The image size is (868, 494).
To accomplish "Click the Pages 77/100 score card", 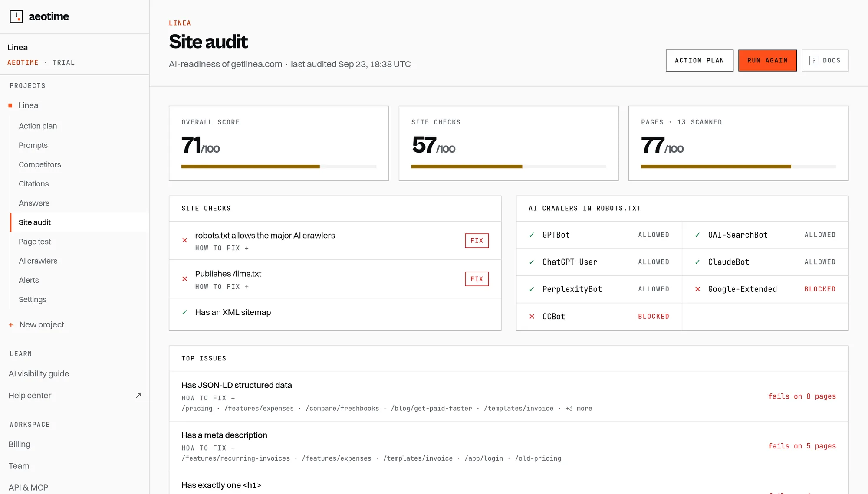I will click(738, 143).
